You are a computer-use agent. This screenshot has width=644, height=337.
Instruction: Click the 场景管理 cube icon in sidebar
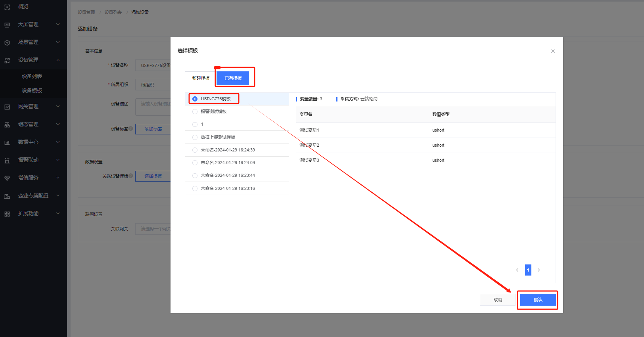pos(7,42)
